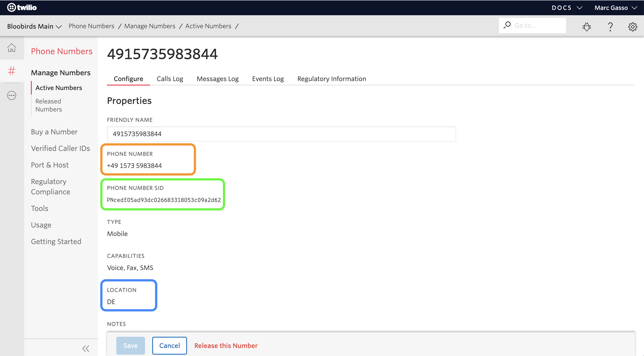Click the NOTES label
Viewport: 644px width, 356px height.
(x=116, y=324)
